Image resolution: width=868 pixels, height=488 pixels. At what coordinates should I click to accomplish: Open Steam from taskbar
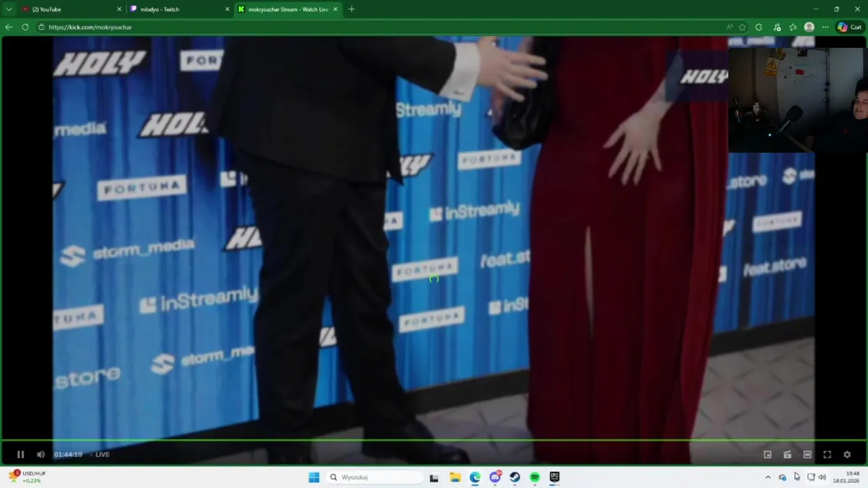point(515,477)
